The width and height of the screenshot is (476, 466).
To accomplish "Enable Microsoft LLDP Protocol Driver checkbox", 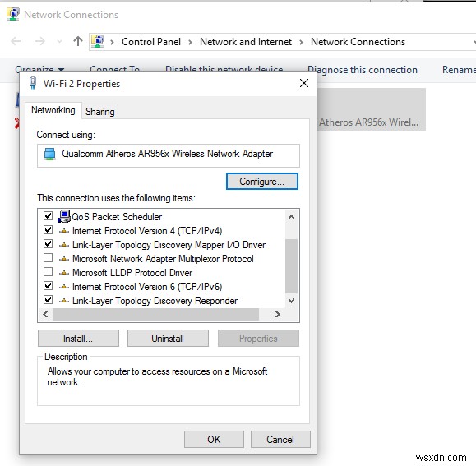I will tap(48, 271).
